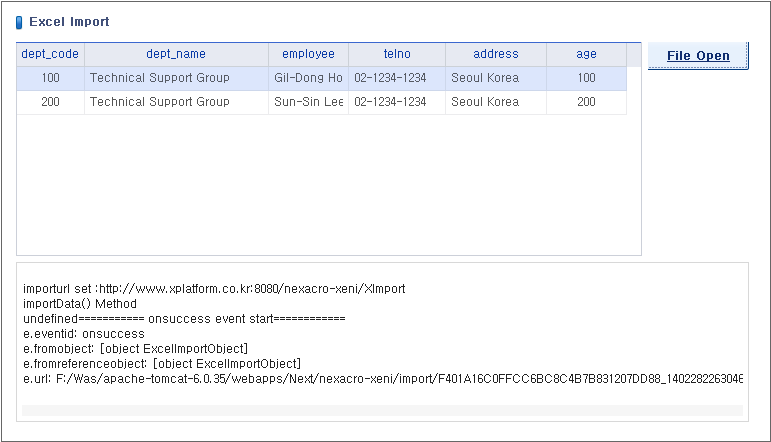The width and height of the screenshot is (771, 442).
Task: Click the telno column header
Action: [396, 54]
